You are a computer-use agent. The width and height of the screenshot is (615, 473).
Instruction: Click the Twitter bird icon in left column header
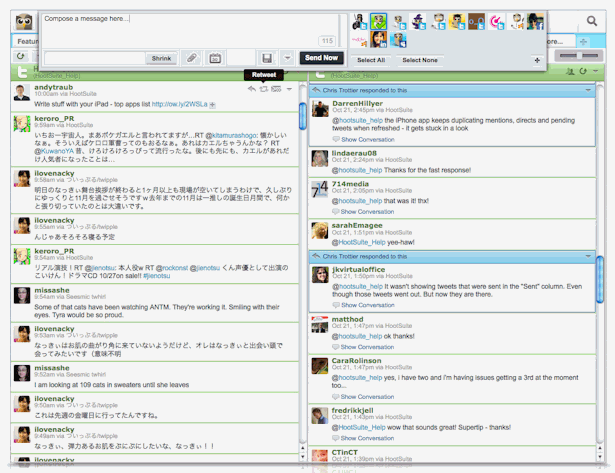pos(23,72)
